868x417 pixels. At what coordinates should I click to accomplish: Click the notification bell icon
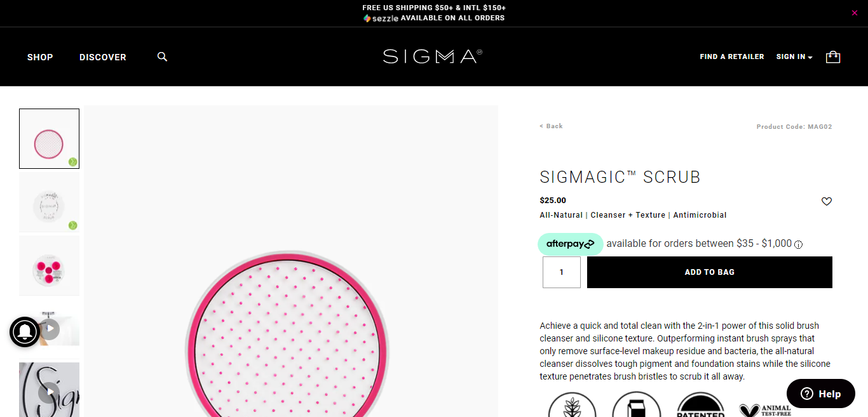(x=25, y=331)
